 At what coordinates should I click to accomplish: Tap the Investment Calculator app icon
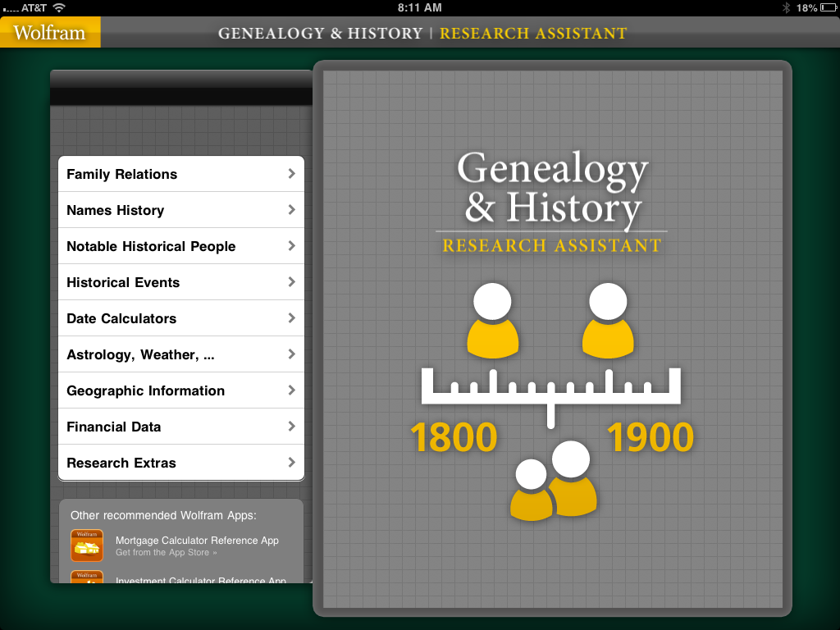pyautogui.click(x=87, y=577)
